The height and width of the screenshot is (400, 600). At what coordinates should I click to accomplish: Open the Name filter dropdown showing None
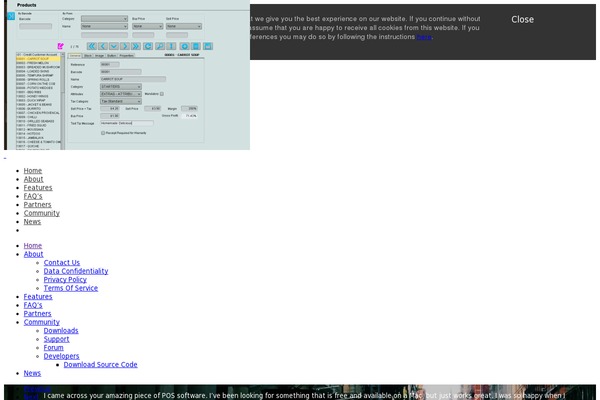[104, 26]
